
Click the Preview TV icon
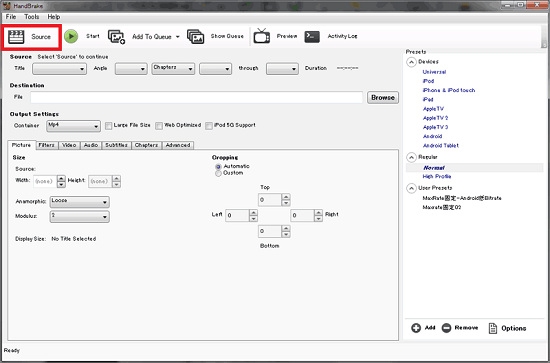point(262,36)
